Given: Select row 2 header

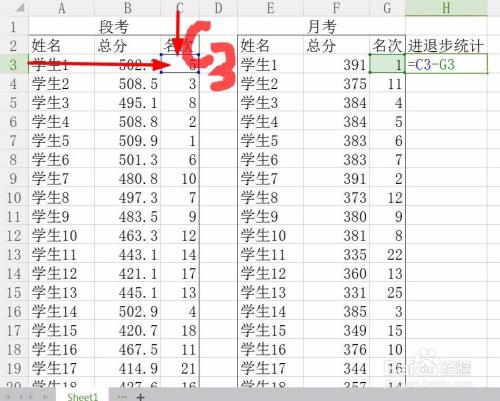Looking at the screenshot, I should pyautogui.click(x=13, y=45).
